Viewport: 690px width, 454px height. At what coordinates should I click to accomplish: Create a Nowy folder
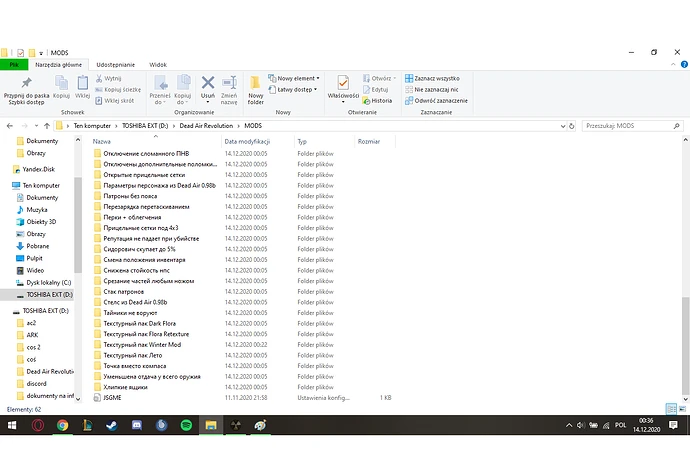[256, 90]
